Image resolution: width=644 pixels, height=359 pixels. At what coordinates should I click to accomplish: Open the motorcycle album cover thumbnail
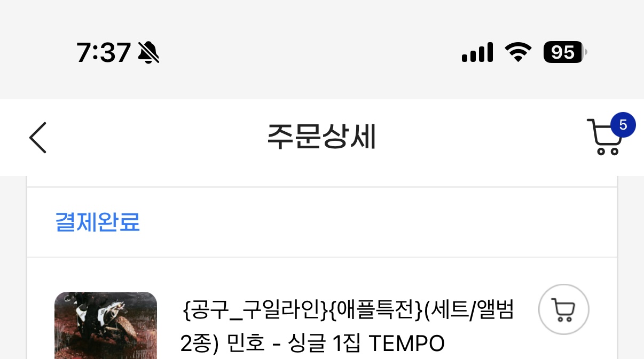[x=106, y=325]
